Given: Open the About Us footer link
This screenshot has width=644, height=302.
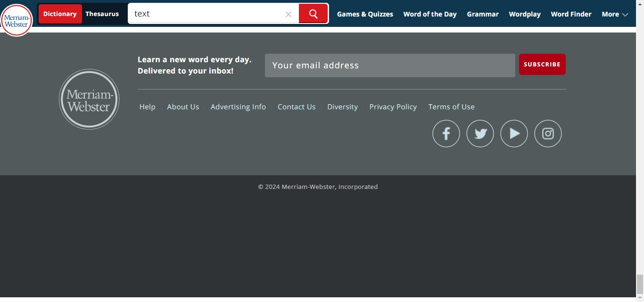Looking at the screenshot, I should pyautogui.click(x=183, y=107).
